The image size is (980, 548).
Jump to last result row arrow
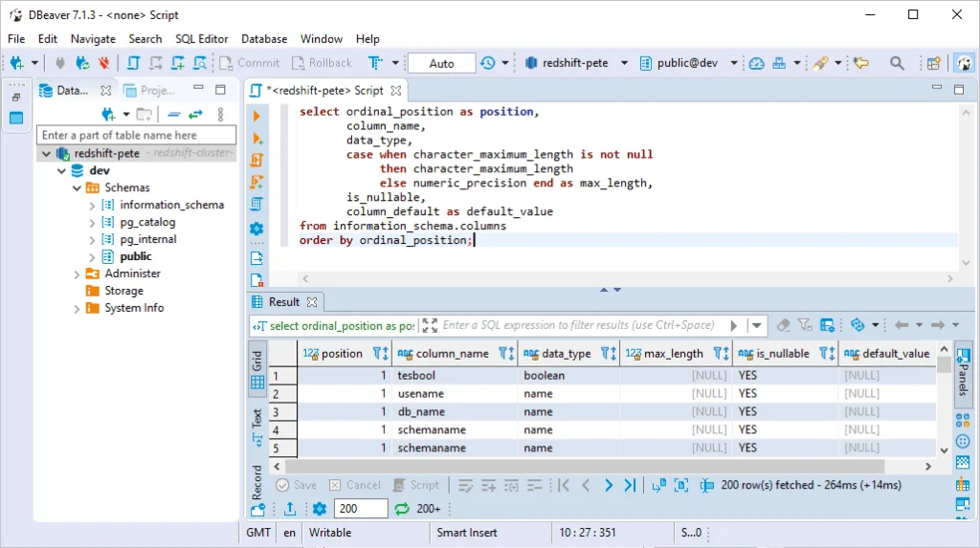pyautogui.click(x=630, y=485)
